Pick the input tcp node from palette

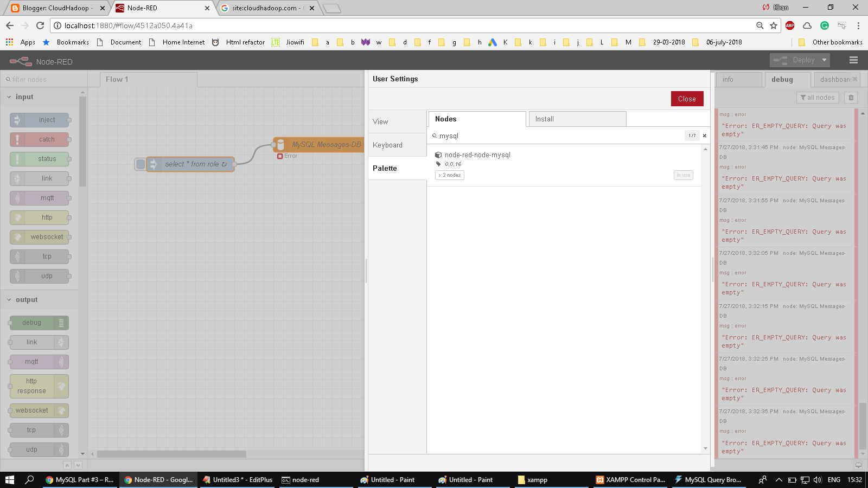pyautogui.click(x=40, y=256)
